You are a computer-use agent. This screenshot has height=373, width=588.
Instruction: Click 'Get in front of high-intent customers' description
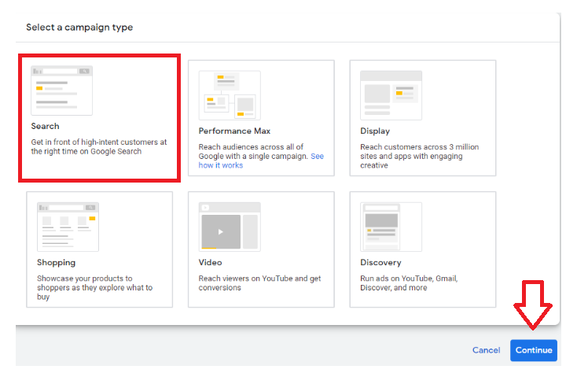coord(98,146)
